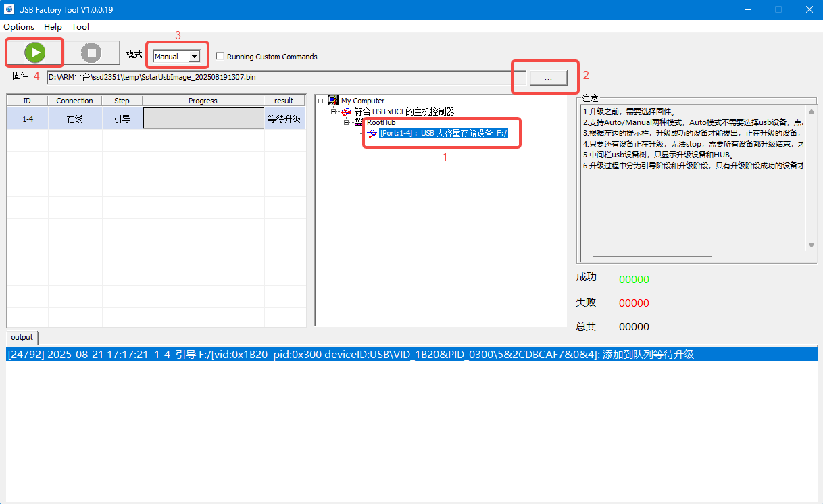Image resolution: width=823 pixels, height=504 pixels.
Task: Minimize the USB Factory Tool window
Action: tap(748, 9)
